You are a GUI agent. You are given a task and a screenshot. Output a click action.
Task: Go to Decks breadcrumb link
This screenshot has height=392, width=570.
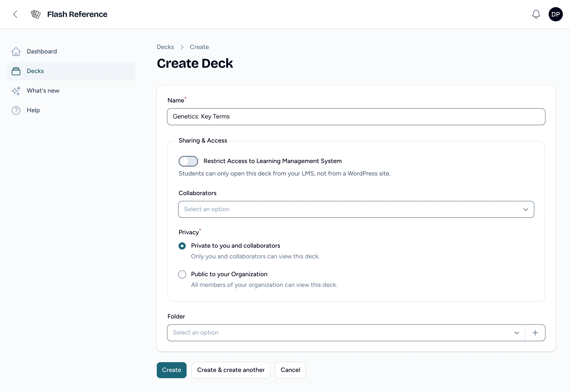point(165,47)
